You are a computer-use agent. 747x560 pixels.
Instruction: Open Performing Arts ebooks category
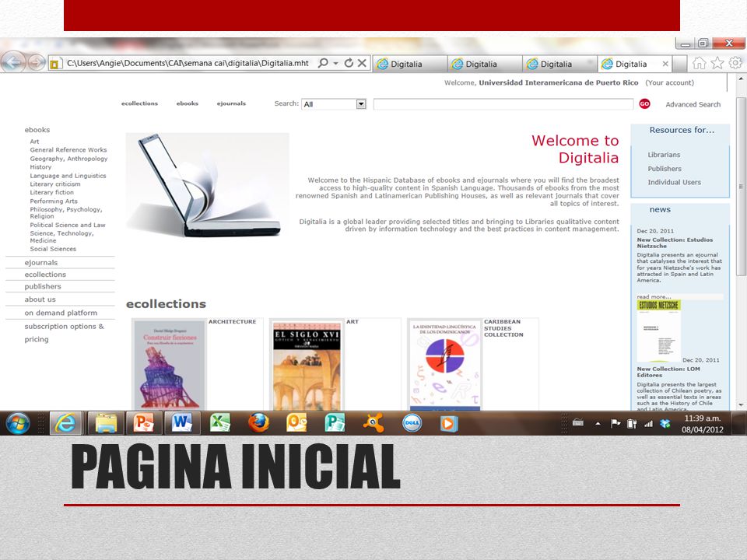coord(54,201)
